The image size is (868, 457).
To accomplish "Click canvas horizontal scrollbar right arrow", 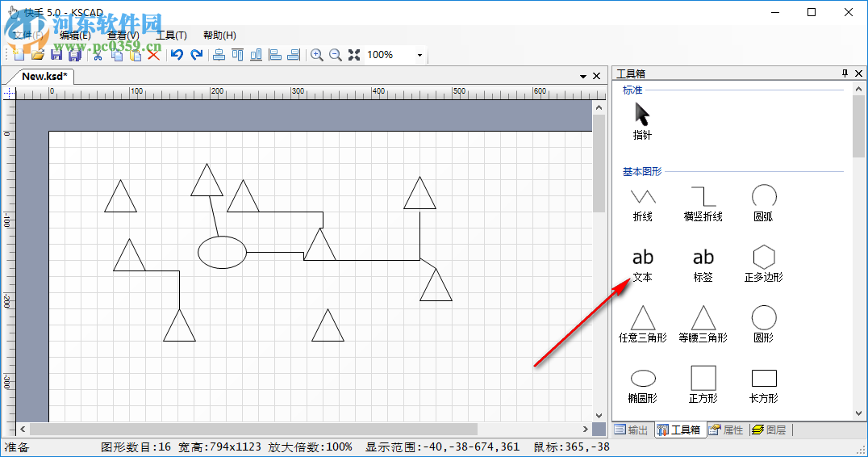I will click(x=586, y=429).
